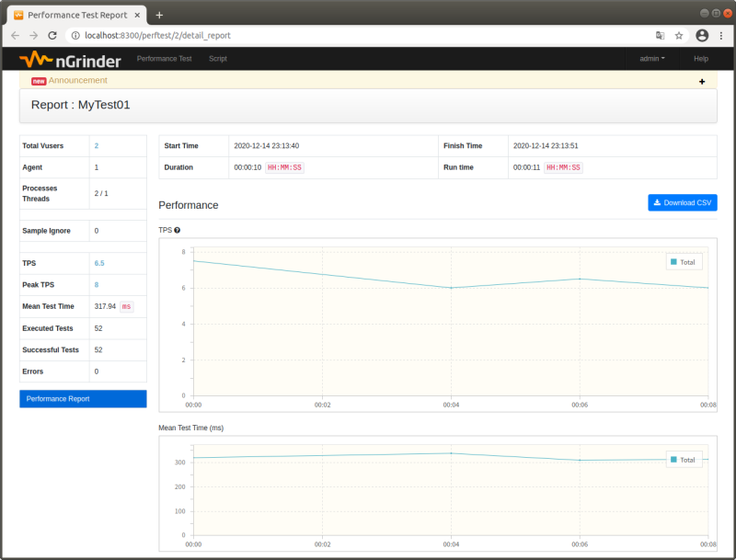Click the TPS help question mark icon

(177, 230)
